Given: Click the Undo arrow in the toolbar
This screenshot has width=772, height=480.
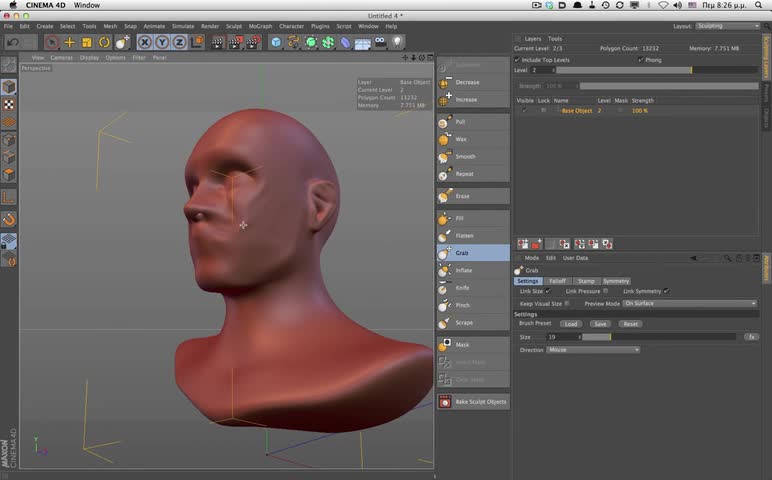Looking at the screenshot, I should click(x=12, y=42).
